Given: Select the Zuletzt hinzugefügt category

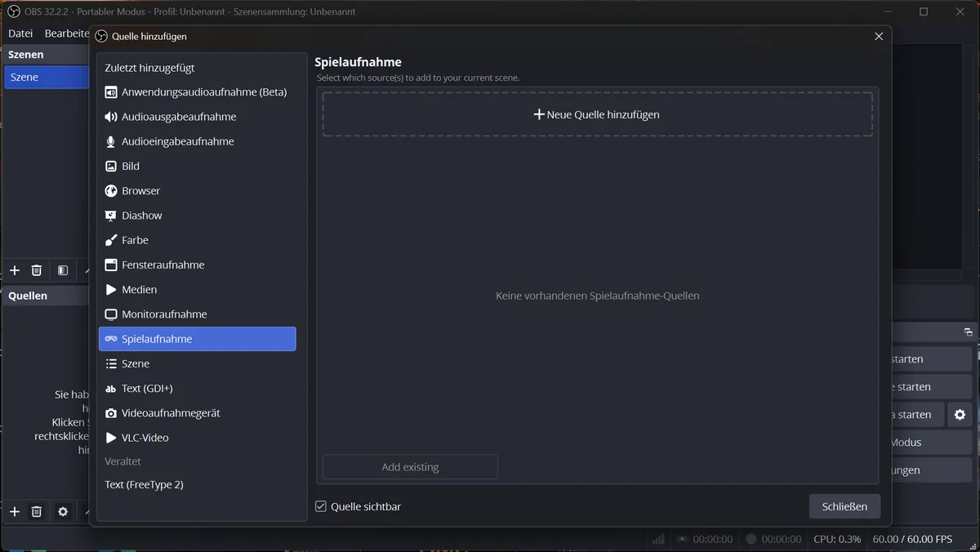Looking at the screenshot, I should [149, 68].
